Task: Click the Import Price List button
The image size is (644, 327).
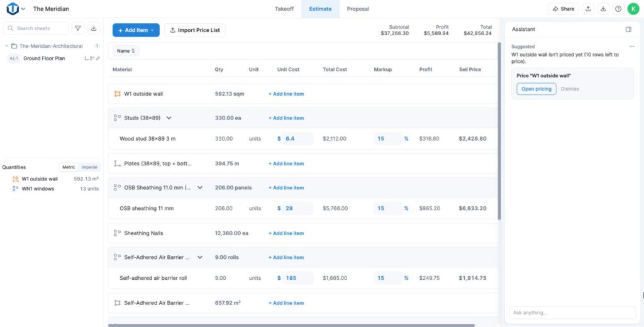Action: point(195,30)
